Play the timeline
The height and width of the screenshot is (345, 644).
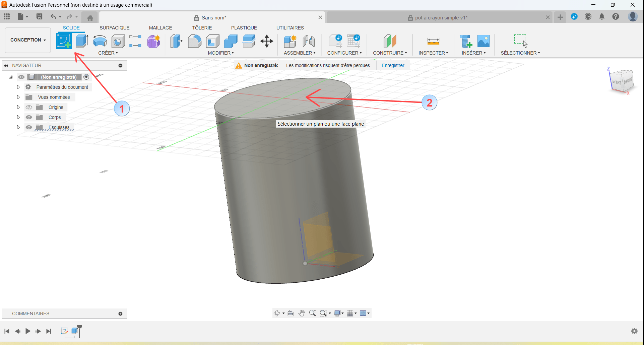pyautogui.click(x=28, y=331)
